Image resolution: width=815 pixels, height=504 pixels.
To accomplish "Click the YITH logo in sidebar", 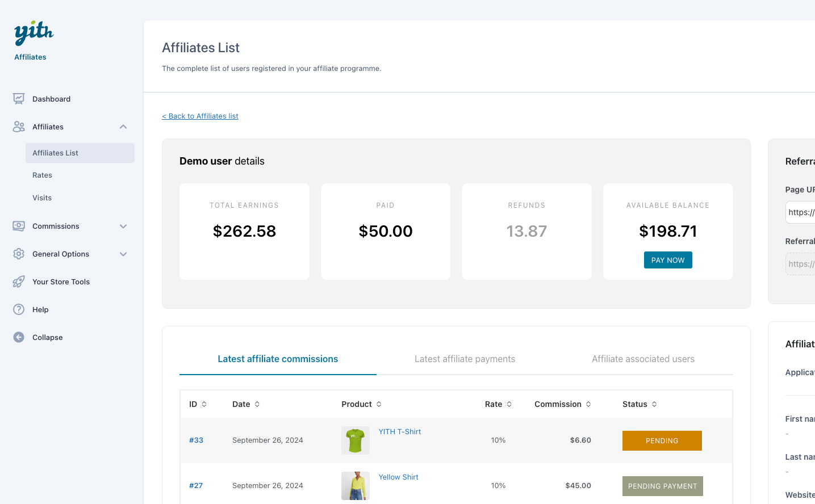I will click(x=34, y=33).
